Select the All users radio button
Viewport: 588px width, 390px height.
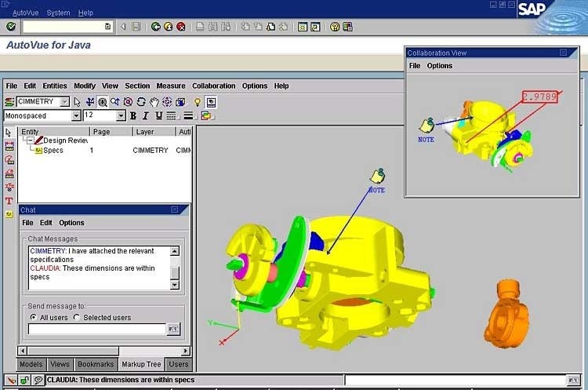point(34,317)
